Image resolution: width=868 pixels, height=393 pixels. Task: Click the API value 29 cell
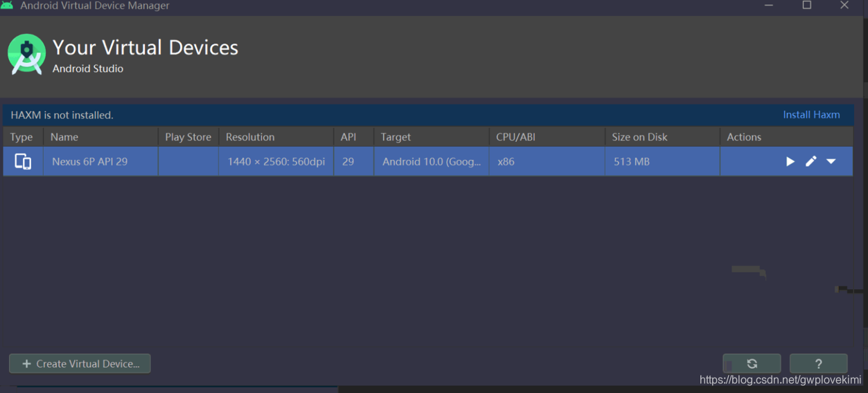coord(353,161)
